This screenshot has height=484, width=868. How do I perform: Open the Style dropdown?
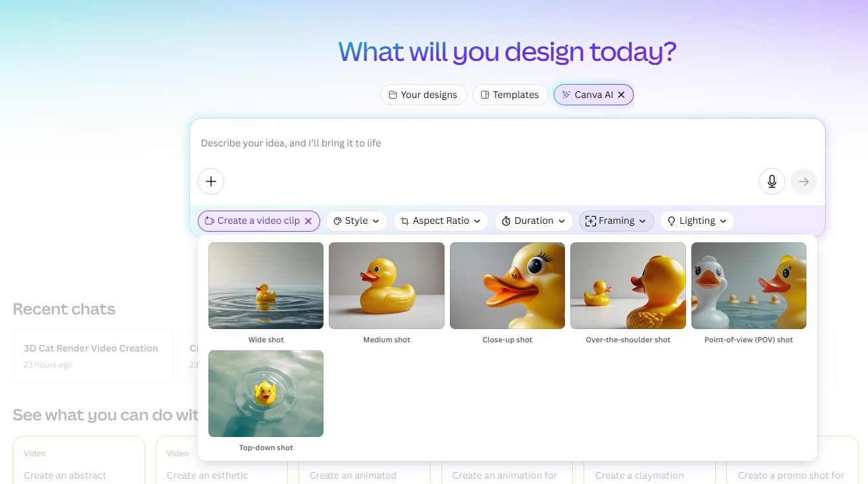coord(357,221)
